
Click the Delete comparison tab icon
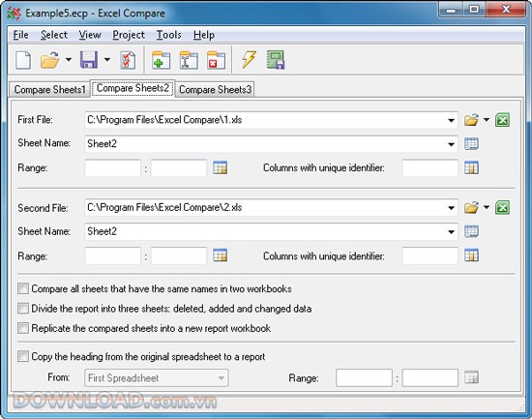[216, 60]
